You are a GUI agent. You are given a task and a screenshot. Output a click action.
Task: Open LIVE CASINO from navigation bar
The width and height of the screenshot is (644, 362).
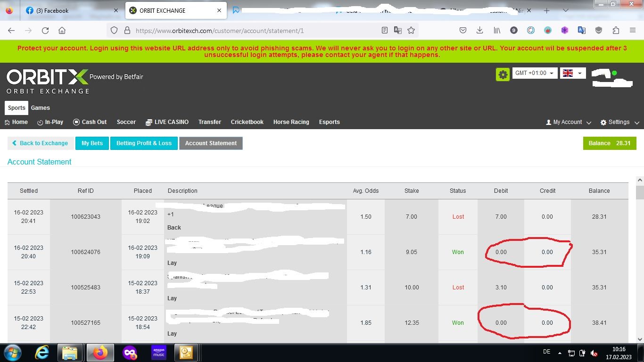click(167, 122)
